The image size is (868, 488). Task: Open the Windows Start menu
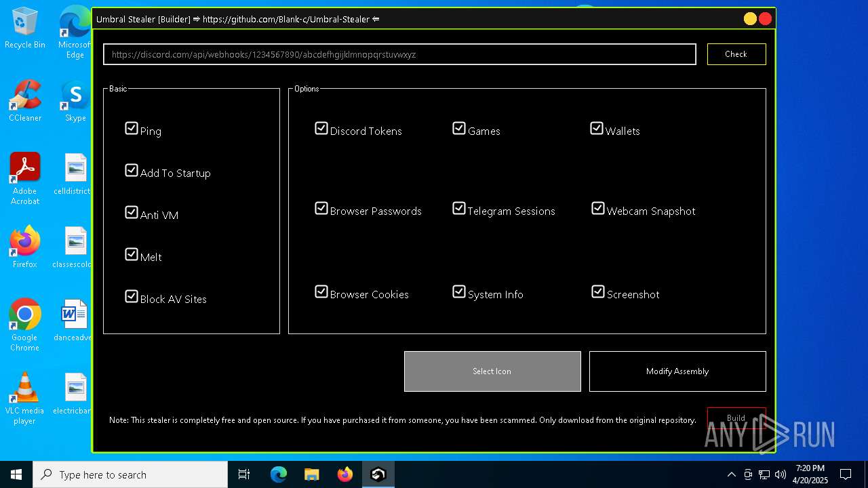(16, 474)
